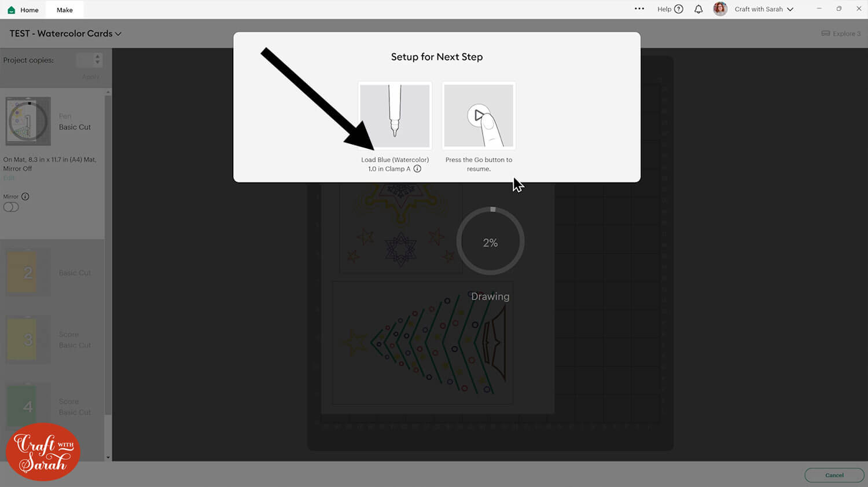Select the mat 4 Score Basic Cut thumbnail
This screenshot has height=487, width=868.
tap(28, 406)
